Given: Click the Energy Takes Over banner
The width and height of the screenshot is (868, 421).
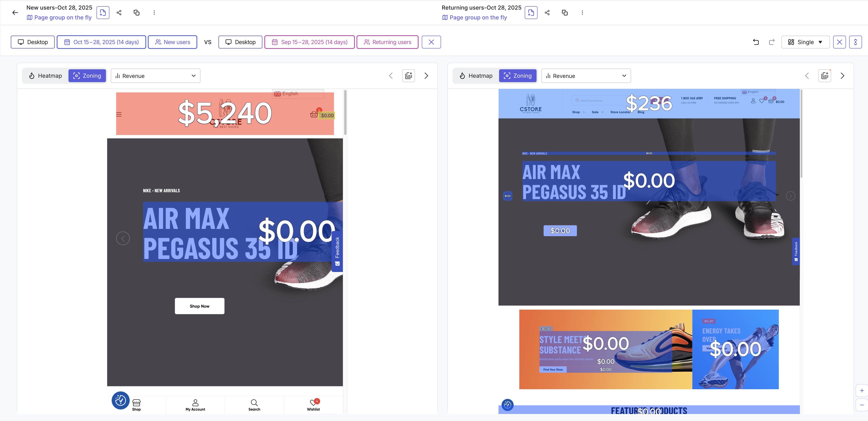Looking at the screenshot, I should tap(736, 349).
